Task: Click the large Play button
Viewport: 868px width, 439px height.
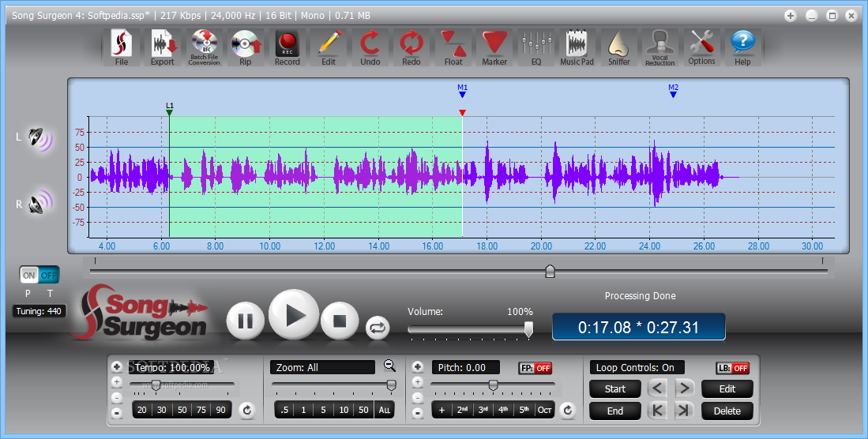Action: click(x=294, y=314)
